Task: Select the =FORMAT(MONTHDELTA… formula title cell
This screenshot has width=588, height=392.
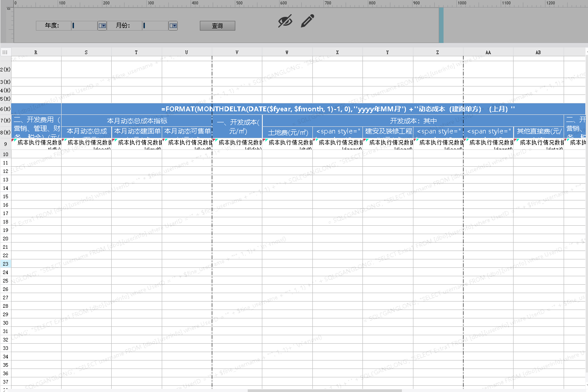Action: tap(323, 109)
